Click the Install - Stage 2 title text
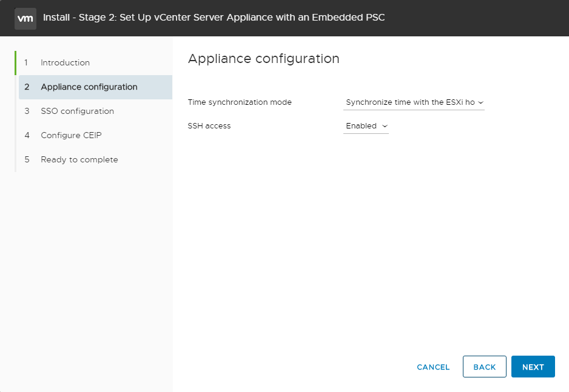The width and height of the screenshot is (569, 392). point(214,18)
